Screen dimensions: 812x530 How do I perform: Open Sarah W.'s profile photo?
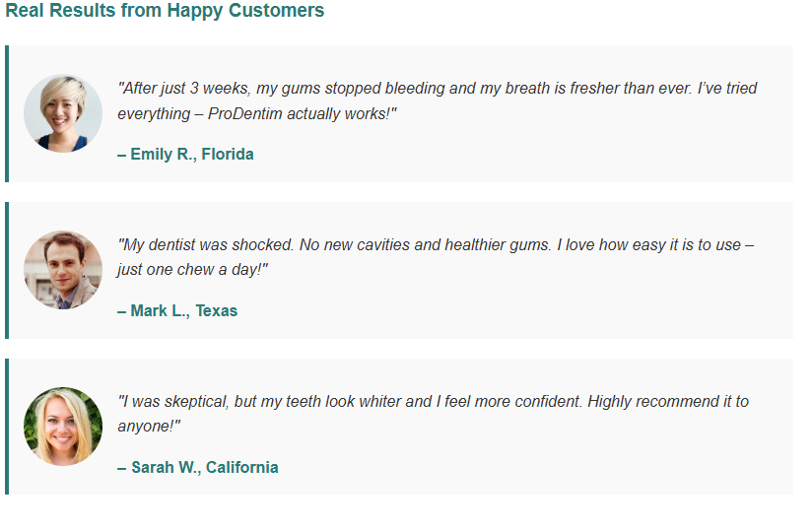click(x=63, y=427)
